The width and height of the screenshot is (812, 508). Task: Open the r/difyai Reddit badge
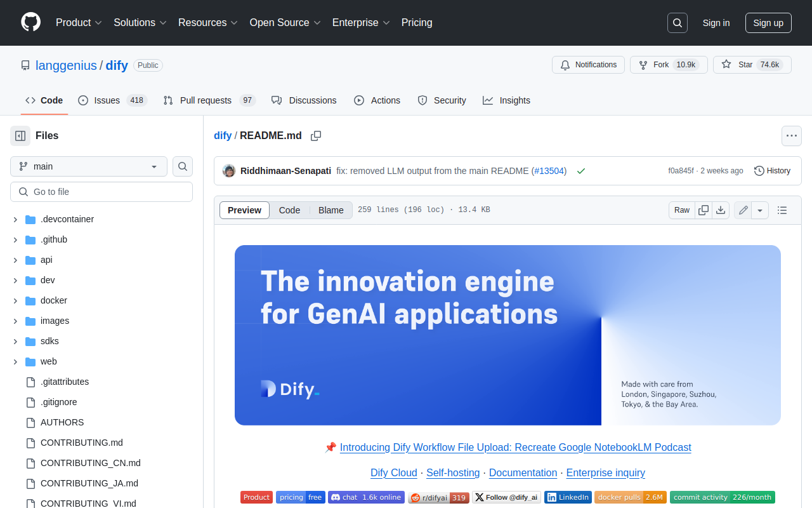pos(438,497)
